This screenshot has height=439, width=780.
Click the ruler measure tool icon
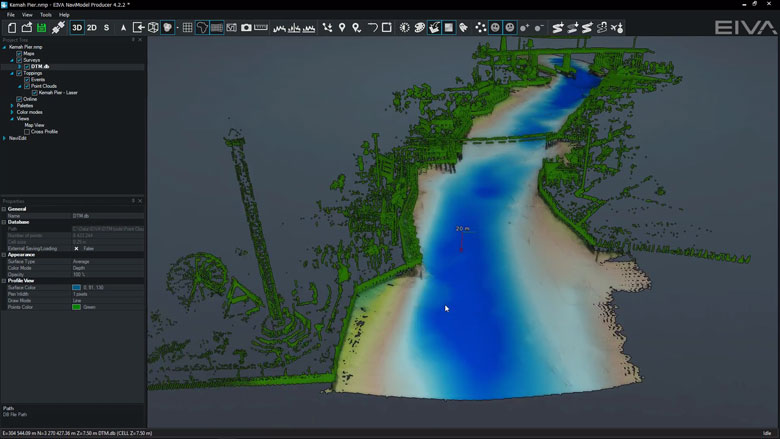(x=261, y=28)
